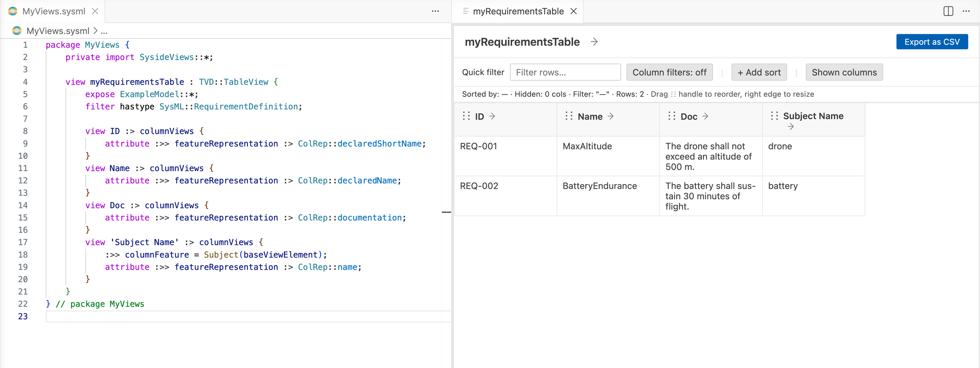Toggle the split editor layout icon

[x=948, y=11]
